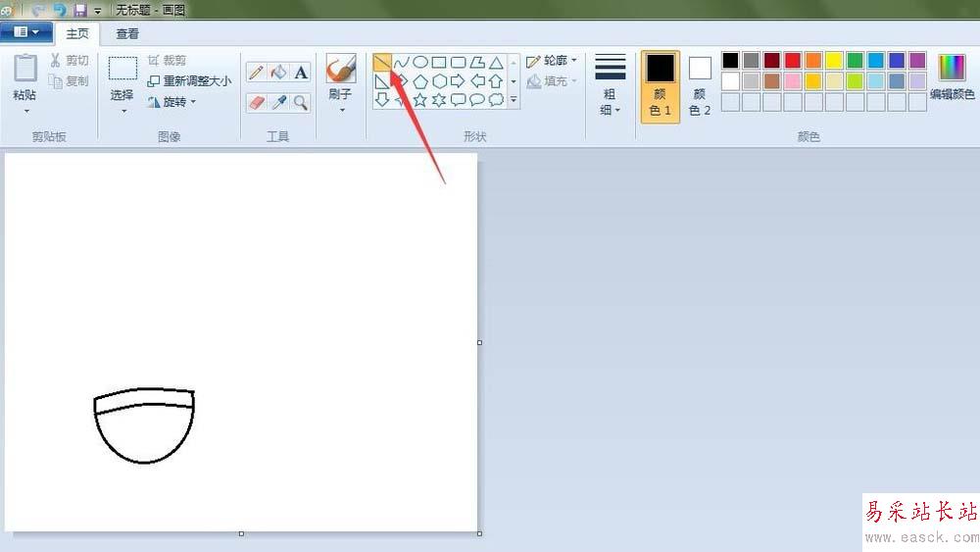Click the canvas bottom-right corner resize handle
980x552 pixels.
(x=479, y=533)
